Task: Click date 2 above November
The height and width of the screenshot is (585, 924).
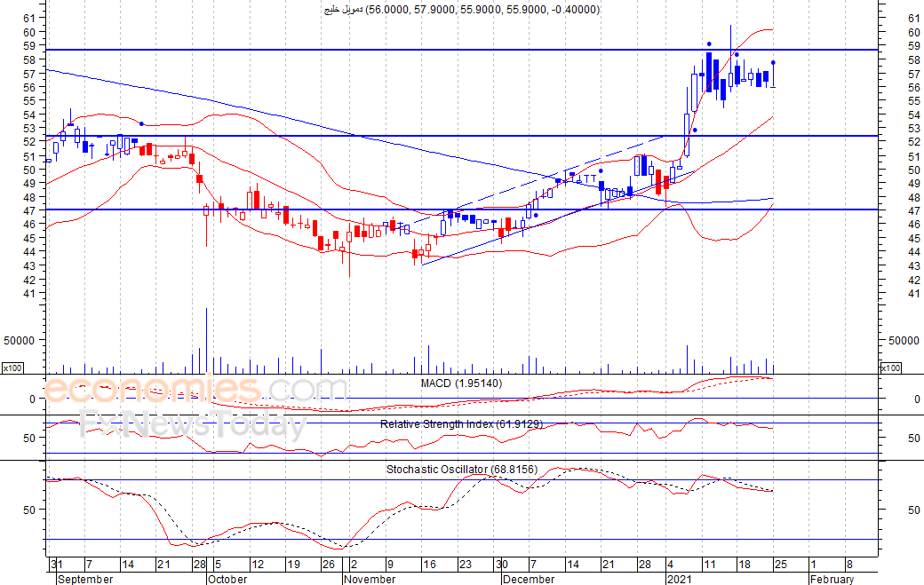Action: (354, 565)
